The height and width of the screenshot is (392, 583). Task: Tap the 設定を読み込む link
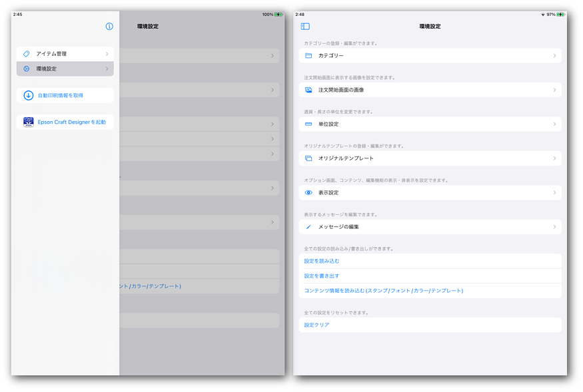[322, 262]
